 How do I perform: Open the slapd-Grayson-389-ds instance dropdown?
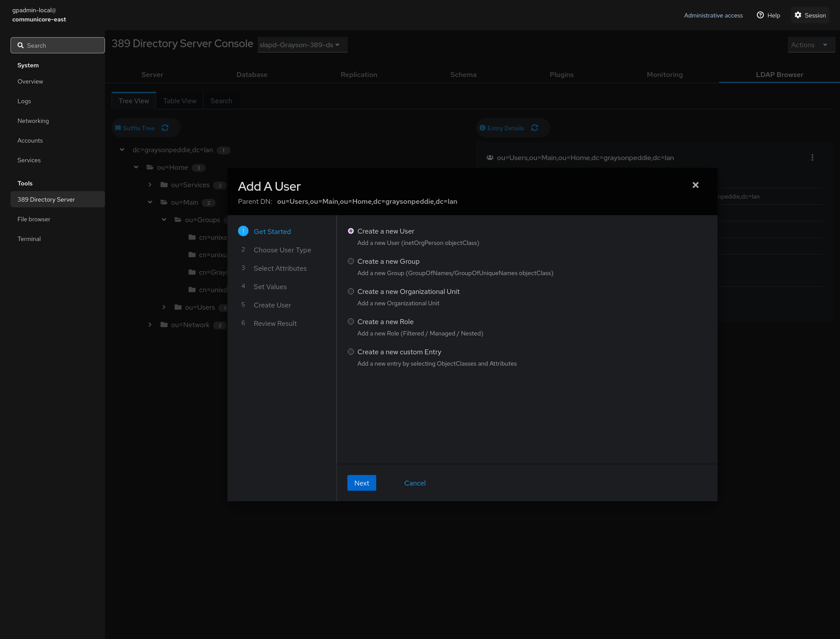coord(302,45)
